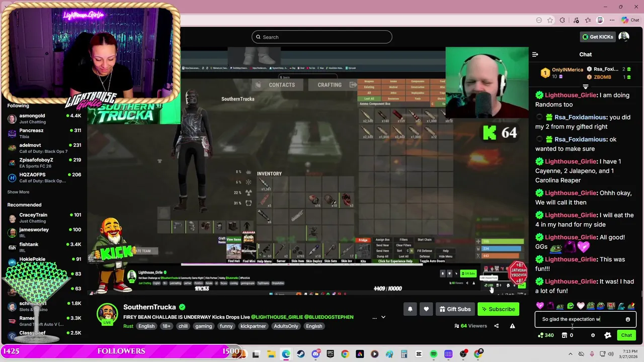Share the stream via share icon
Viewport: 644px width, 362px height.
pyautogui.click(x=496, y=326)
